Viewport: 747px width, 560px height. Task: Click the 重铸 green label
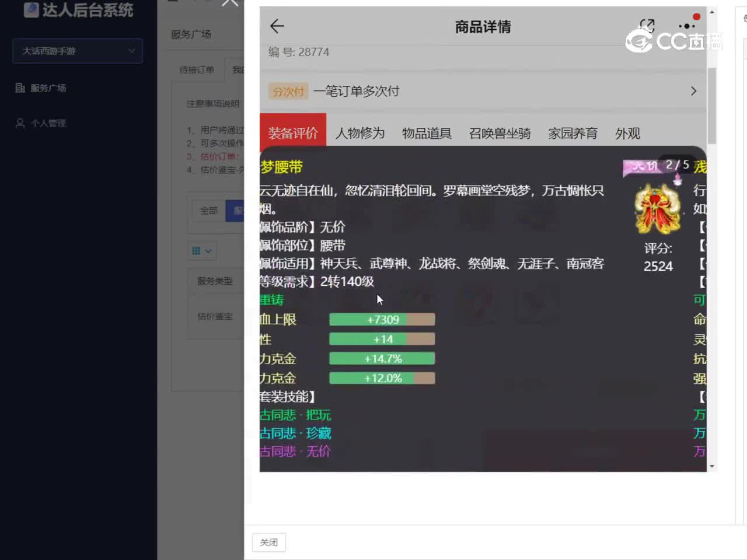(272, 300)
